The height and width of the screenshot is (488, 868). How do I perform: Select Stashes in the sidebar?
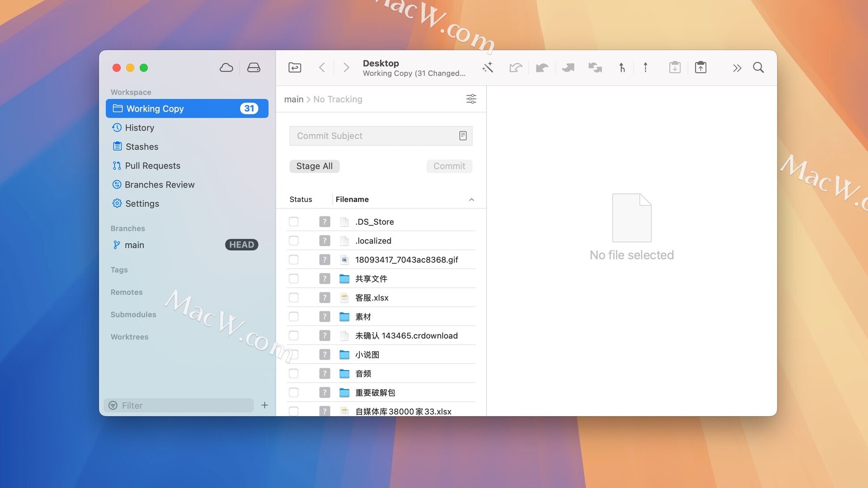tap(142, 147)
